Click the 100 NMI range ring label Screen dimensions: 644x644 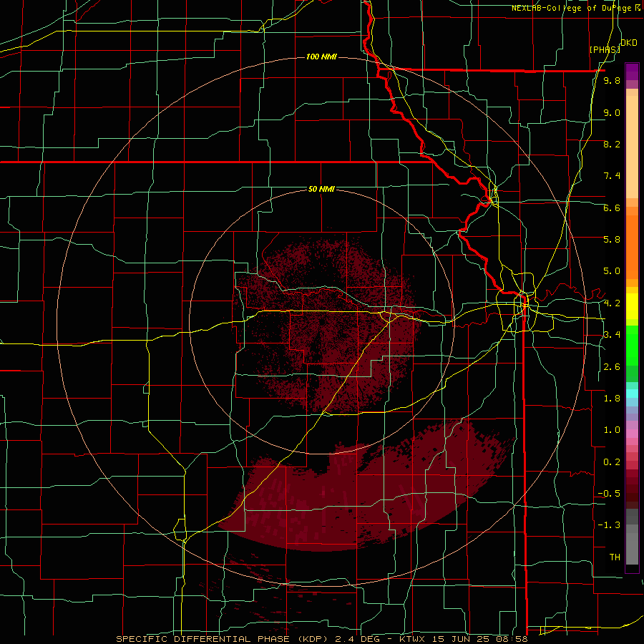321,57
